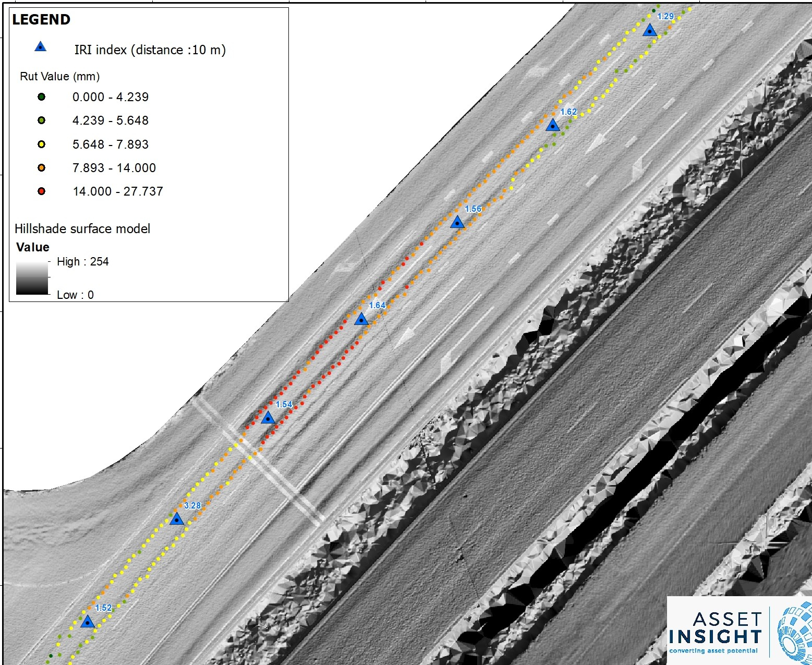Click the '5.648 - 7.893' range text
This screenshot has width=812, height=665.
[111, 144]
